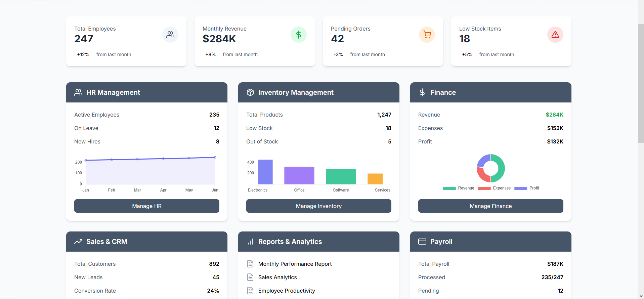Click the Total Payroll value $187K
The height and width of the screenshot is (299, 644).
pyautogui.click(x=555, y=264)
